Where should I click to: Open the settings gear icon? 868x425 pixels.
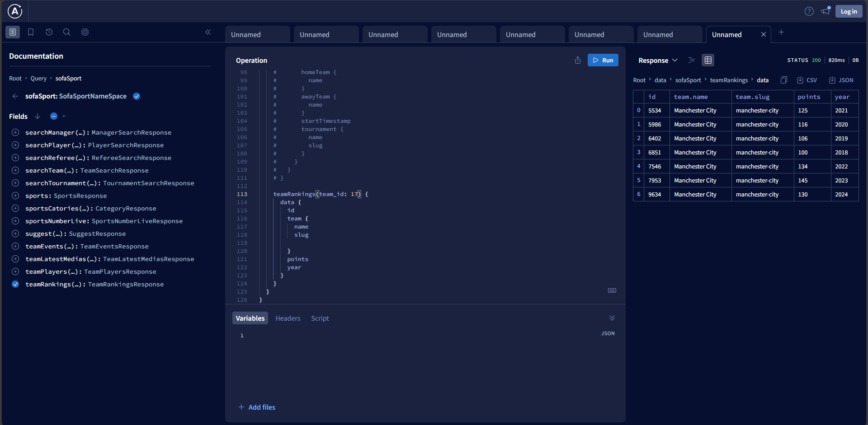85,32
